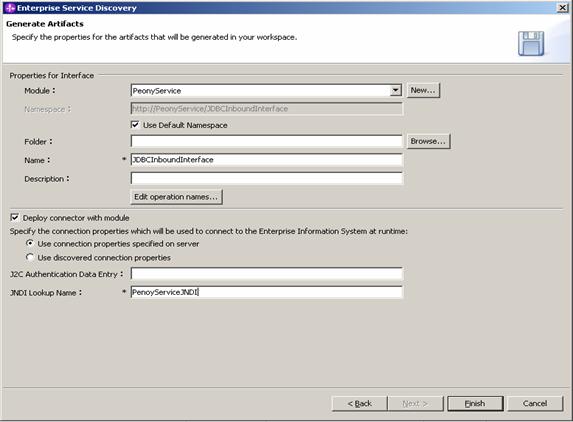Screen dimensions: 573x422
Task: Open the Module dropdown arrow
Action: click(395, 91)
